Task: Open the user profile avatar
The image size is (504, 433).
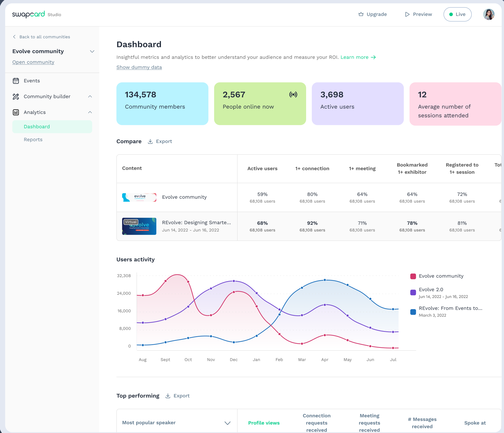Action: click(x=489, y=14)
